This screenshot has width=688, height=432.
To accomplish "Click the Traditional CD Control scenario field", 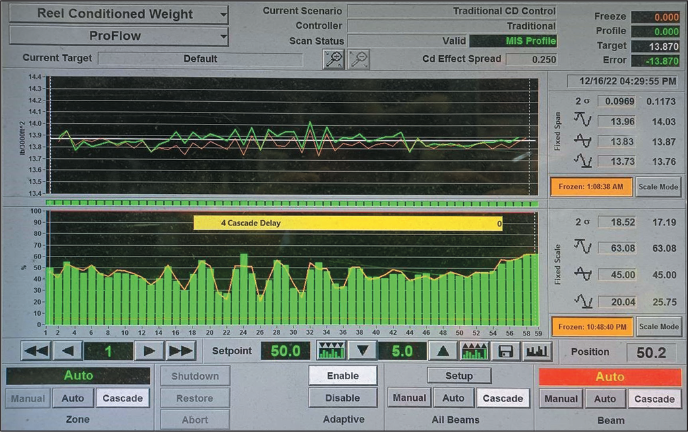I will tap(452, 11).
